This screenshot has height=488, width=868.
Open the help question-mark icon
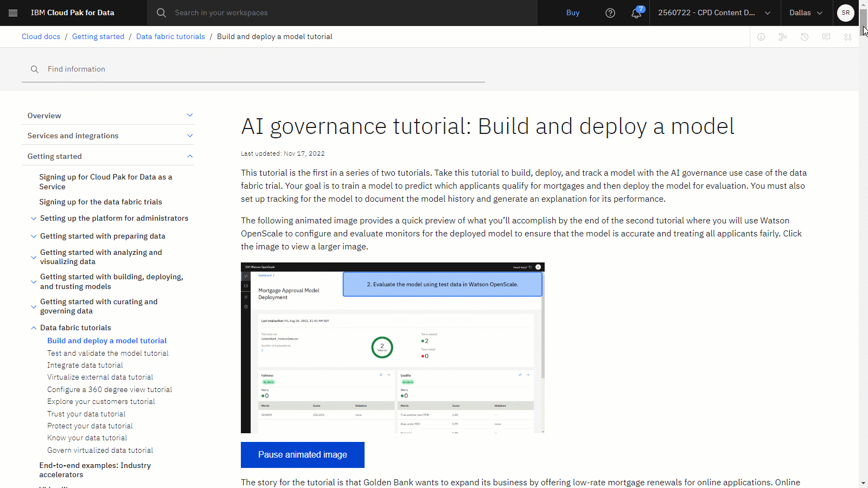(610, 12)
